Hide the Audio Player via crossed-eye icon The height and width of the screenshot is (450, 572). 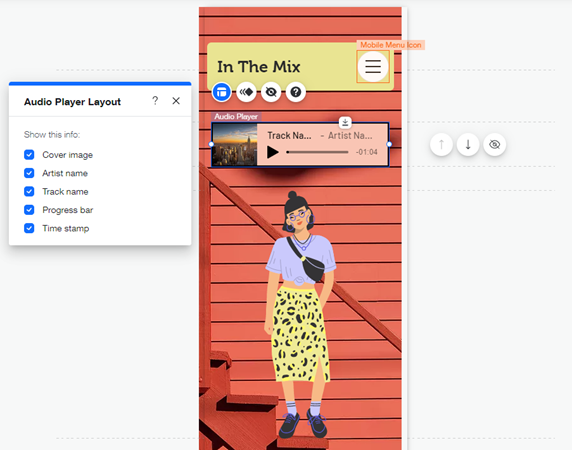tap(271, 92)
